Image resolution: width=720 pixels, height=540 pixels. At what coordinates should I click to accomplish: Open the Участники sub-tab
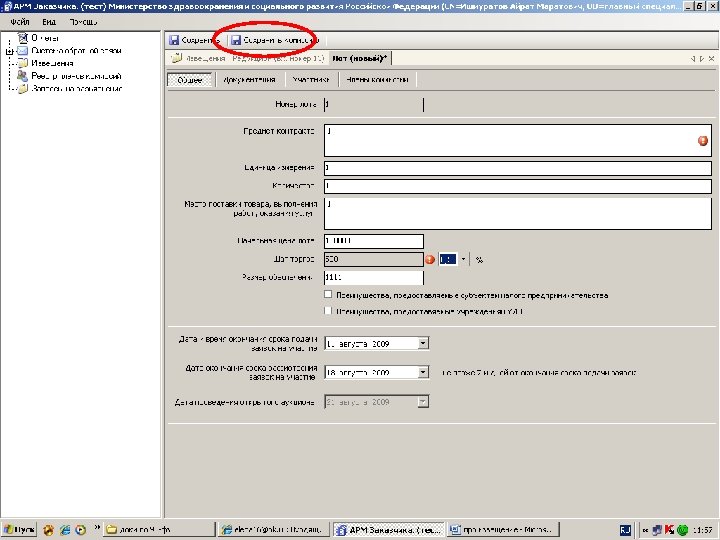click(311, 79)
